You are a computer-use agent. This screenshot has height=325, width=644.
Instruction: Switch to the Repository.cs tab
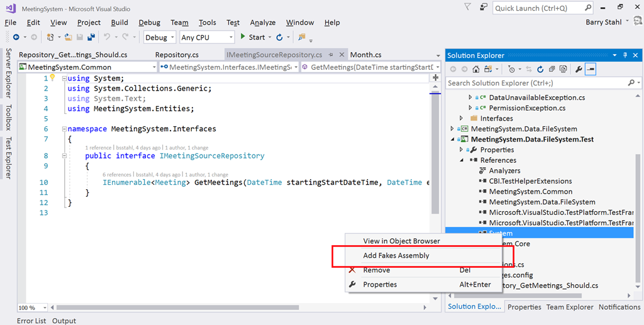(x=177, y=55)
